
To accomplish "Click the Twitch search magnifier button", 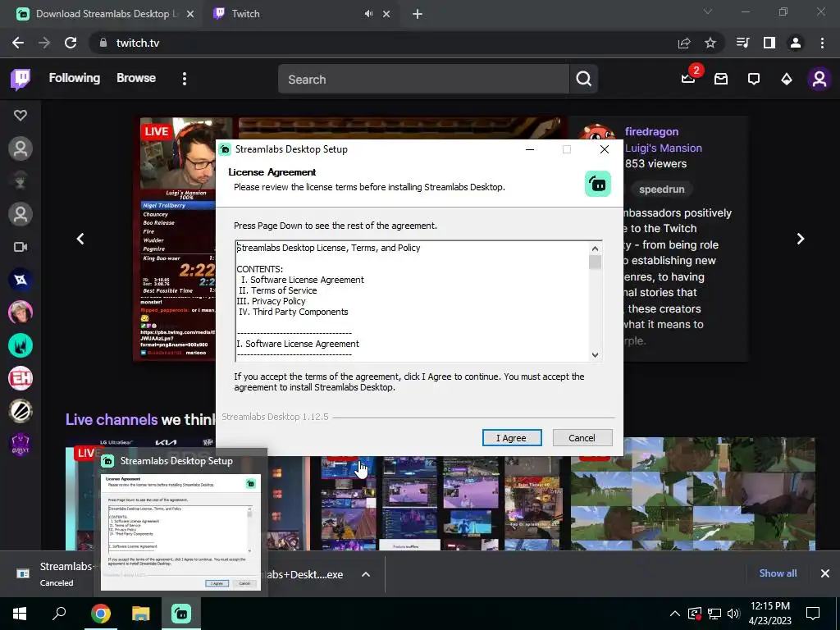I will click(x=584, y=80).
